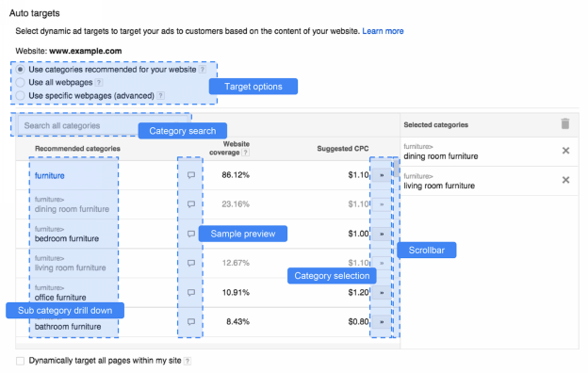This screenshot has height=373, width=588.
Task: Select Use categories recommended for your website
Action: coord(20,70)
